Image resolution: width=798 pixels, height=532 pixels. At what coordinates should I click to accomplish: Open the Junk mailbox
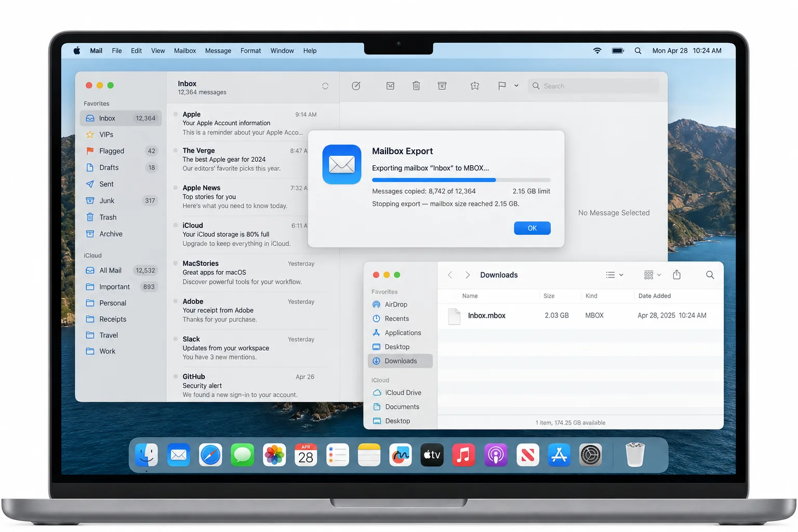point(121,201)
